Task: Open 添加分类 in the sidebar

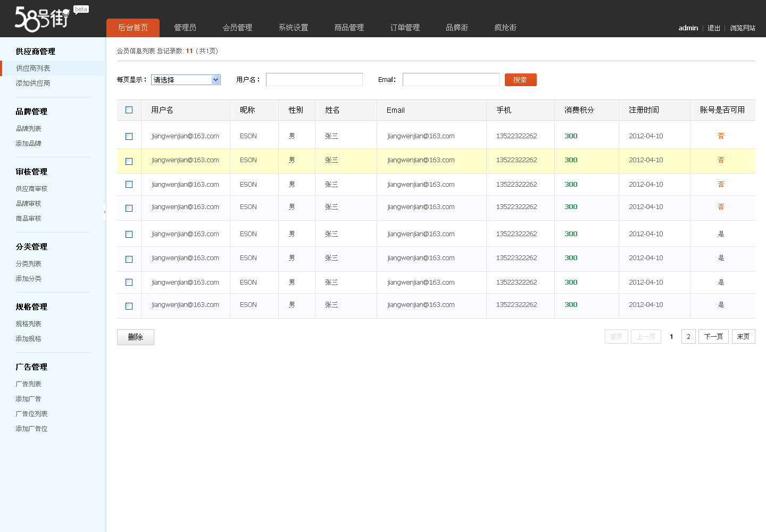Action: [x=29, y=278]
